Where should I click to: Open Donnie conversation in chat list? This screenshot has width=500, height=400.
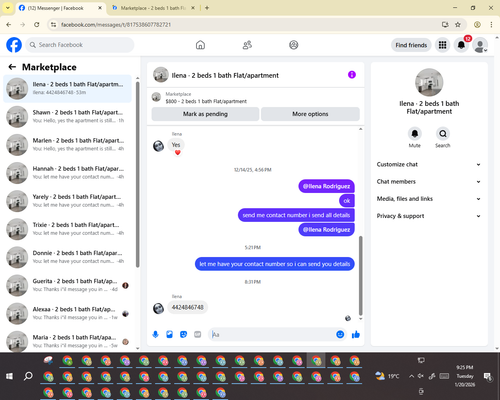tap(67, 257)
